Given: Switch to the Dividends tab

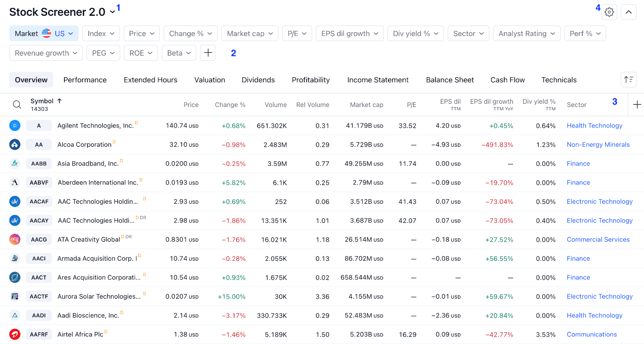Looking at the screenshot, I should tap(258, 79).
